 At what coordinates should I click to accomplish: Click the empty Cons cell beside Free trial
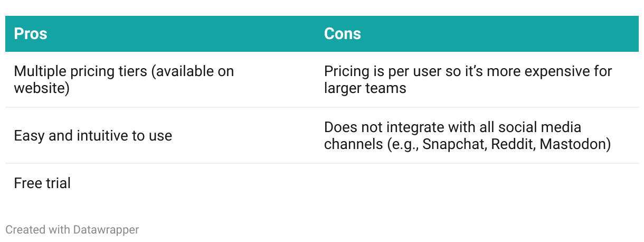pos(475,183)
